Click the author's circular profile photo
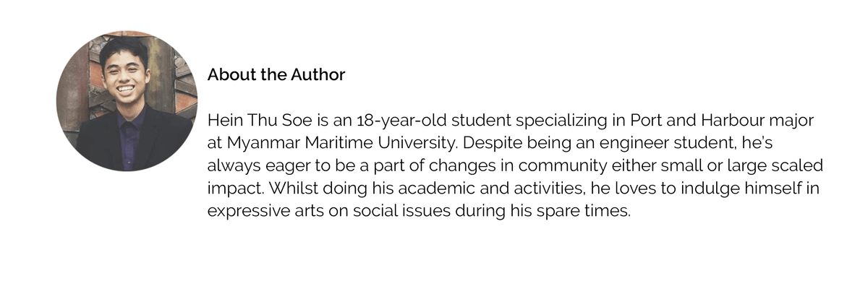The image size is (868, 294). (127, 100)
